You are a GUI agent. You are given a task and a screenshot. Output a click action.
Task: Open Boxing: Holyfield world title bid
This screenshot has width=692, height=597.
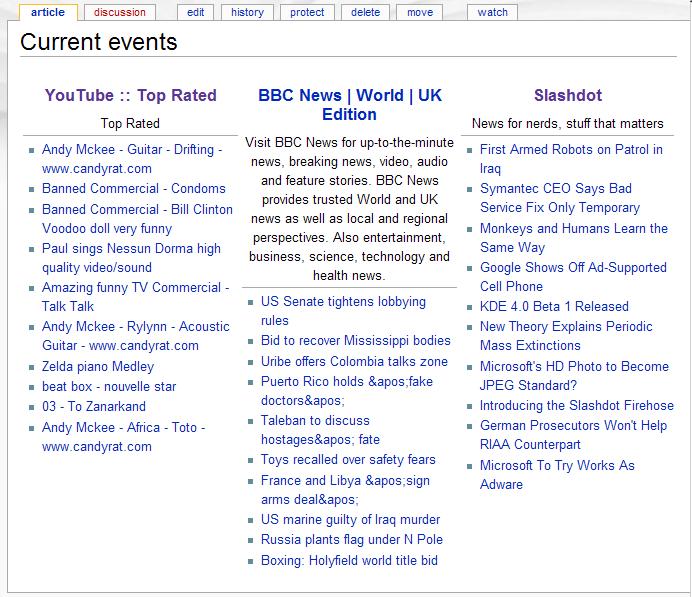[x=350, y=560]
